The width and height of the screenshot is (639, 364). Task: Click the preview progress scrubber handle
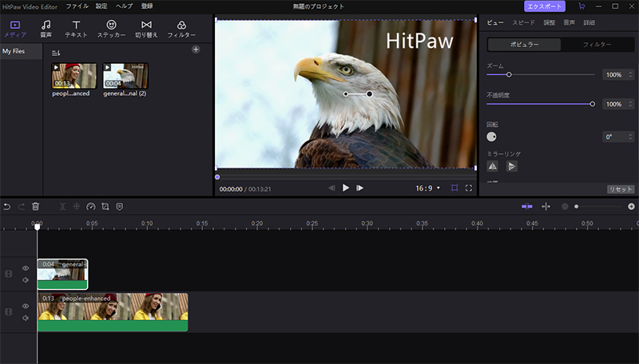pos(217,177)
